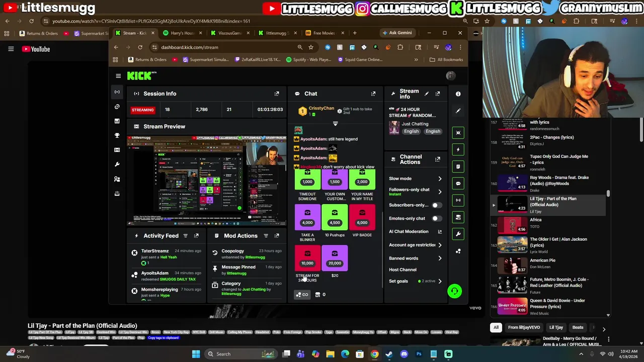Open the video clips icon in Kick sidebar

click(x=117, y=150)
